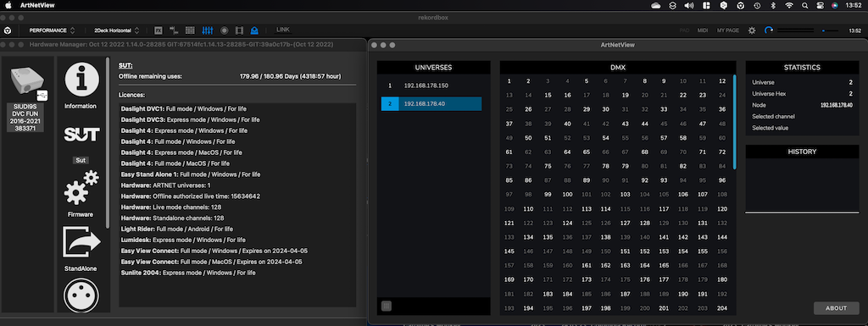This screenshot has height=326, width=868.
Task: Select universe 2 at 192.168.178.40
Action: [431, 103]
